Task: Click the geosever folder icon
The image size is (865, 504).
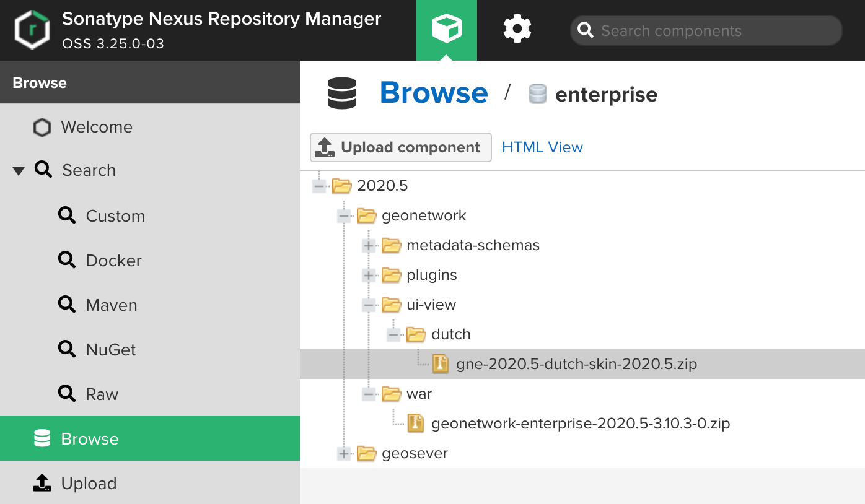Action: (367, 453)
